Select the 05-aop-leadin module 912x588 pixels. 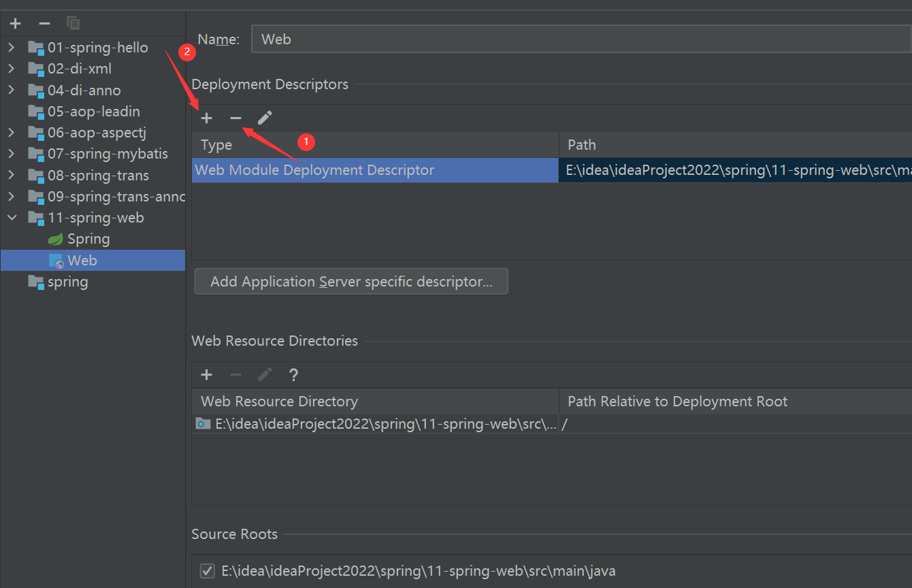pos(93,112)
